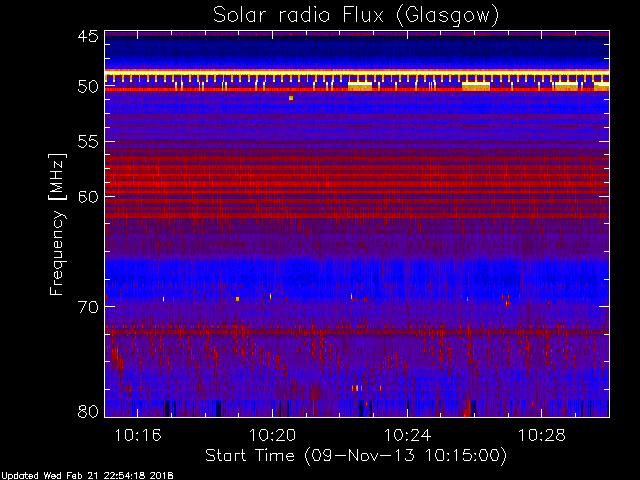Click the yellow spot near 69 MHz before 10:20
The width and height of the screenshot is (640, 480).
click(x=238, y=299)
